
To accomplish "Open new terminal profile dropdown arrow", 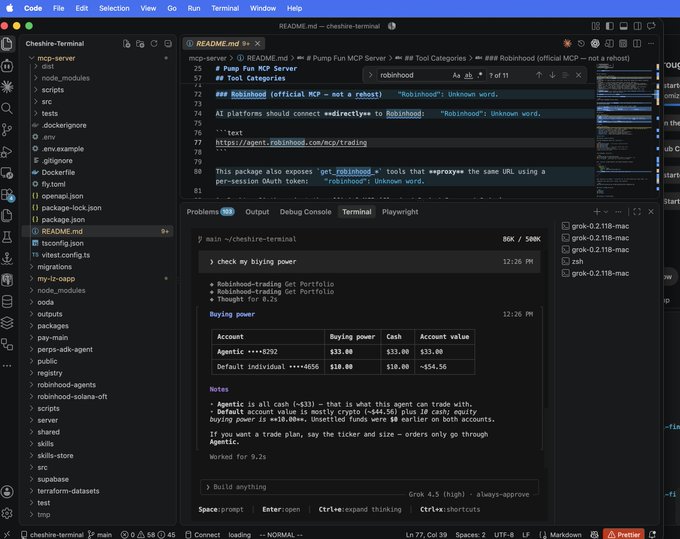I will (x=606, y=212).
